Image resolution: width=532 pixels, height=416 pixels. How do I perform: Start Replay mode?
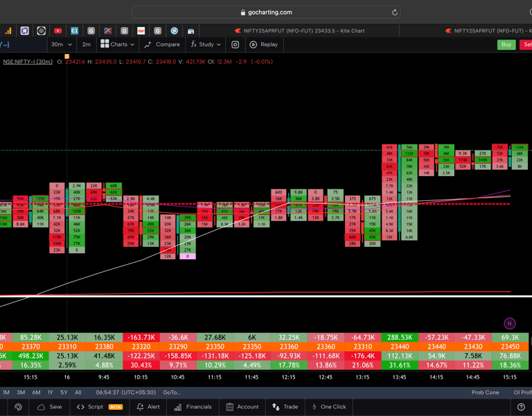click(264, 44)
